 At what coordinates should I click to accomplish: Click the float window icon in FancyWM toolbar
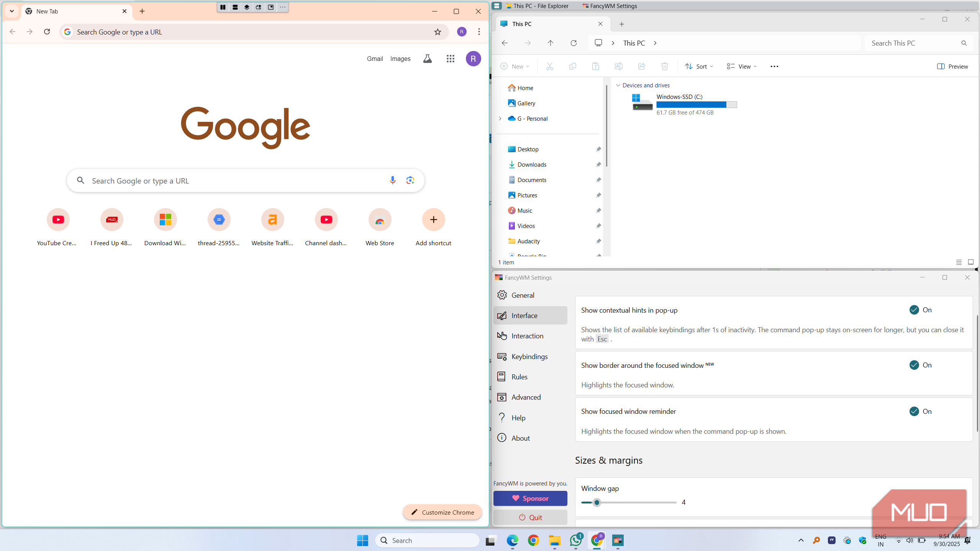271,7
